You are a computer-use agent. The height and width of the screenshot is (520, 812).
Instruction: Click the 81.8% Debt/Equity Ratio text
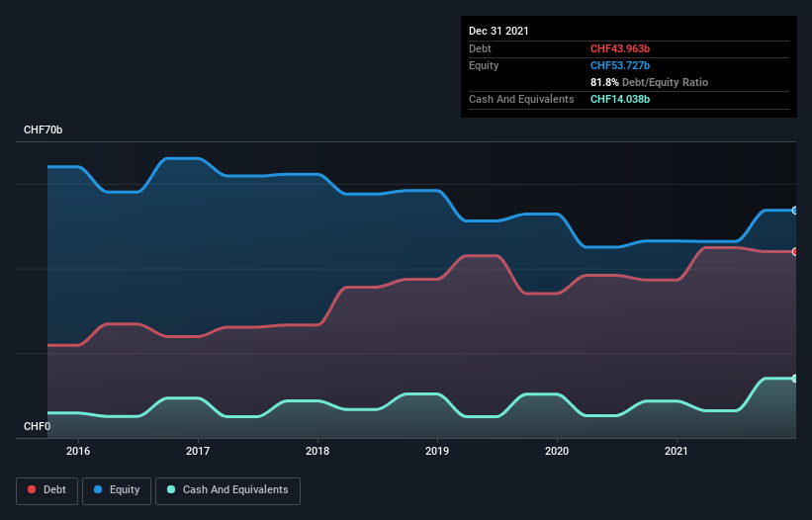[650, 82]
